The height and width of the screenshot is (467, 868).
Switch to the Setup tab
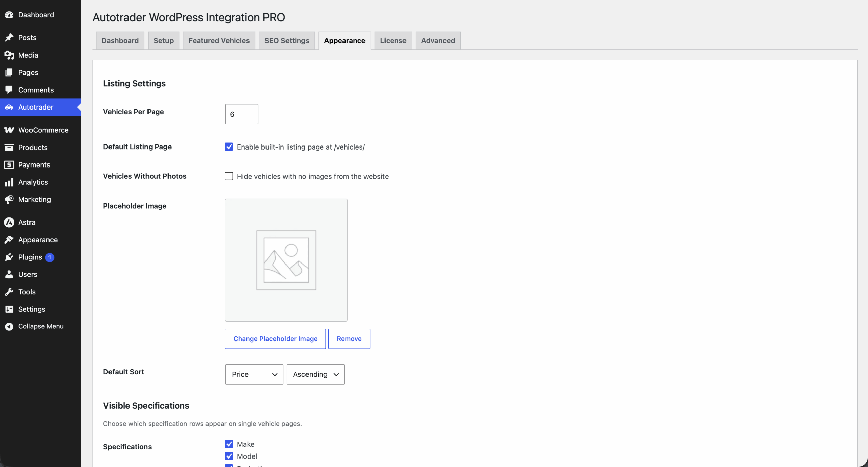pyautogui.click(x=164, y=41)
